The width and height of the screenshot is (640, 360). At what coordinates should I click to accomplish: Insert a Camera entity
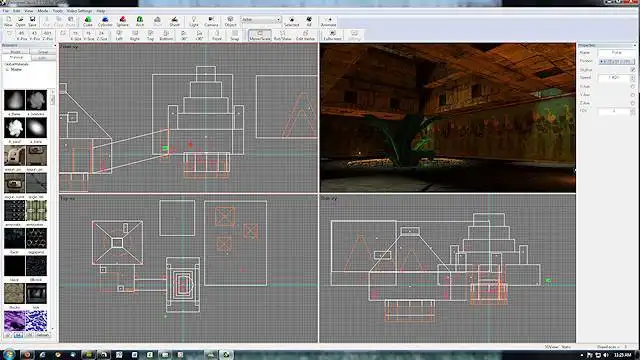[x=211, y=21]
